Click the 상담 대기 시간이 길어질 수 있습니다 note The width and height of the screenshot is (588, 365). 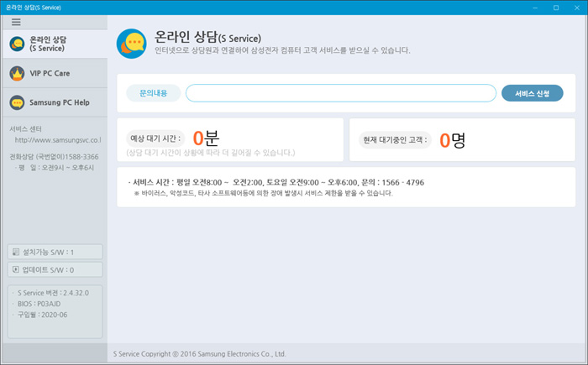click(211, 153)
